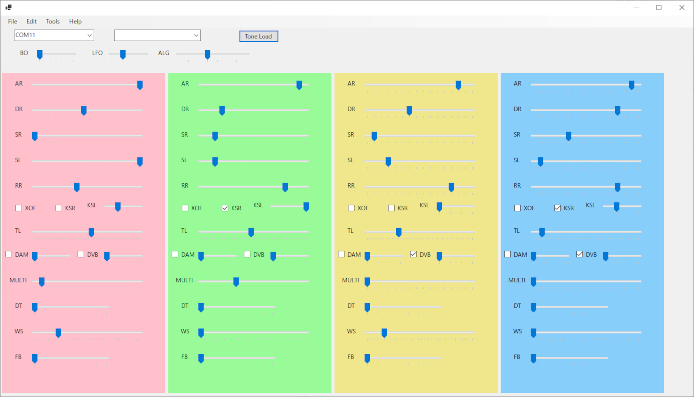Click the SL slider handle in pink panel
Image resolution: width=694 pixels, height=397 pixels.
coord(140,162)
